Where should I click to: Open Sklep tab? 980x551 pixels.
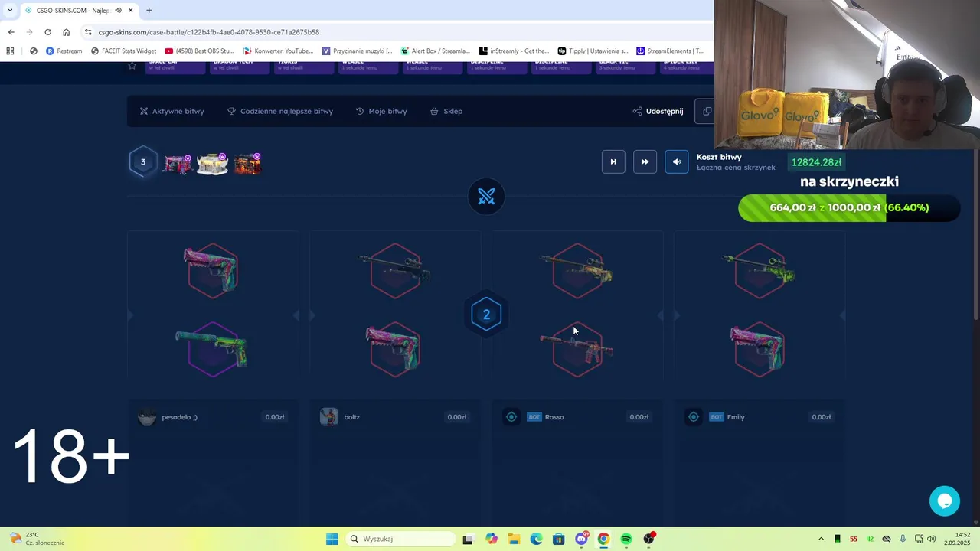click(446, 111)
